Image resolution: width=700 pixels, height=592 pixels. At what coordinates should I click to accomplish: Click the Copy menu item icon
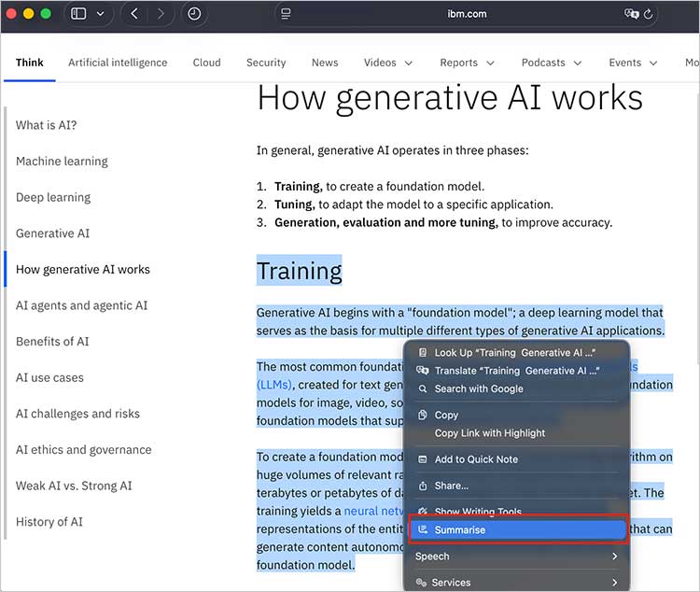pyautogui.click(x=422, y=416)
